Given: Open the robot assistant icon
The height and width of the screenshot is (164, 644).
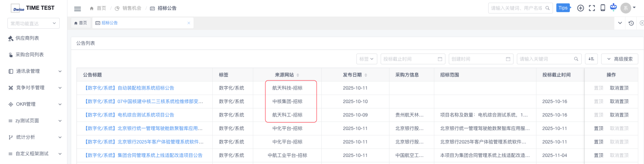Looking at the screenshot, I should click(x=613, y=7).
